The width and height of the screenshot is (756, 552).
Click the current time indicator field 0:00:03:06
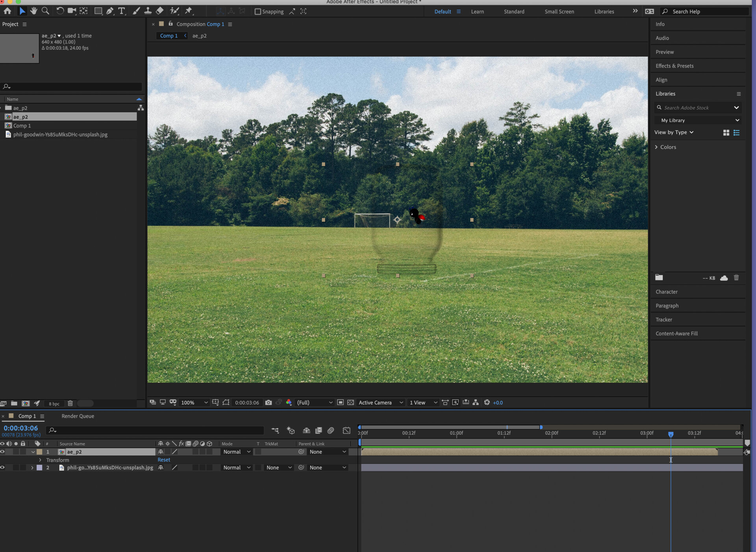[x=20, y=428]
